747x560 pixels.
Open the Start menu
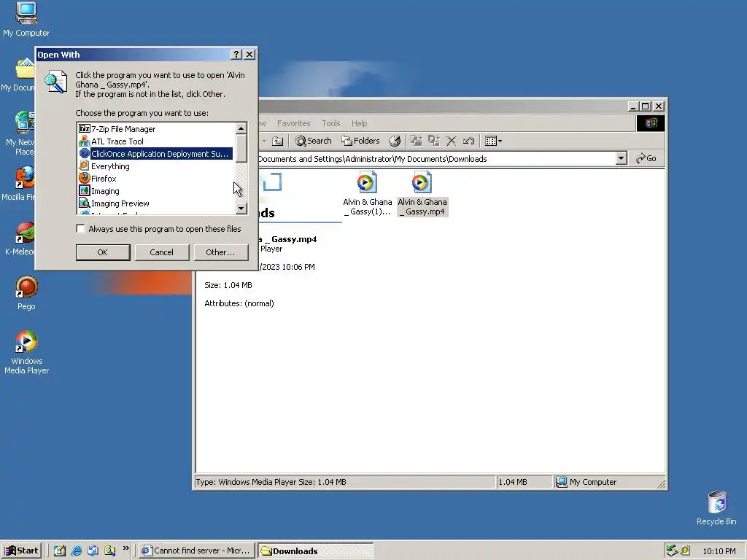(21, 551)
